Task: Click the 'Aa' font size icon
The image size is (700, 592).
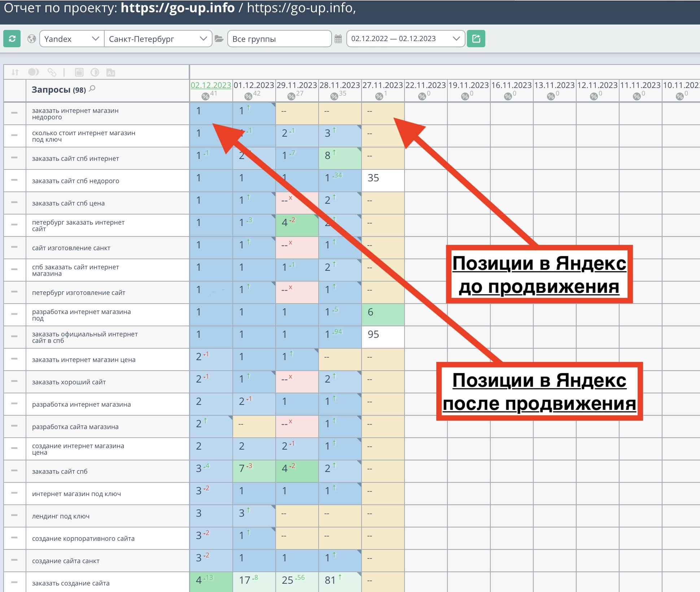Action: pos(111,72)
